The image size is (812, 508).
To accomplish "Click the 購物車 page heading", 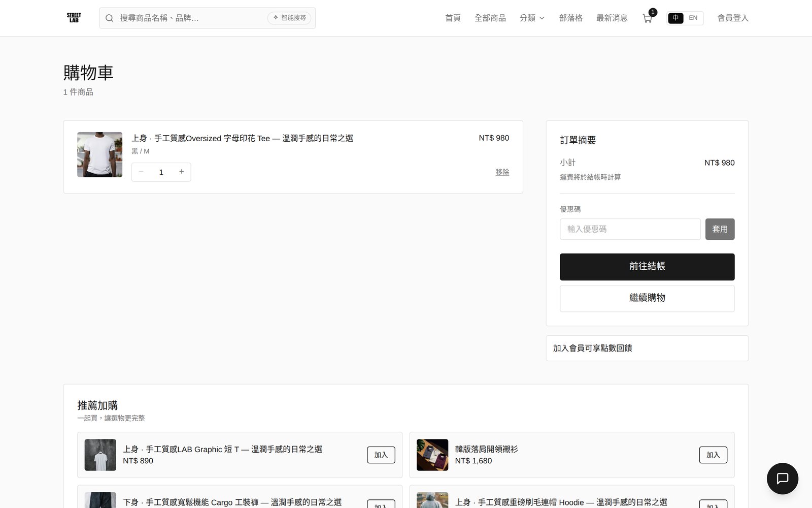I will click(88, 73).
